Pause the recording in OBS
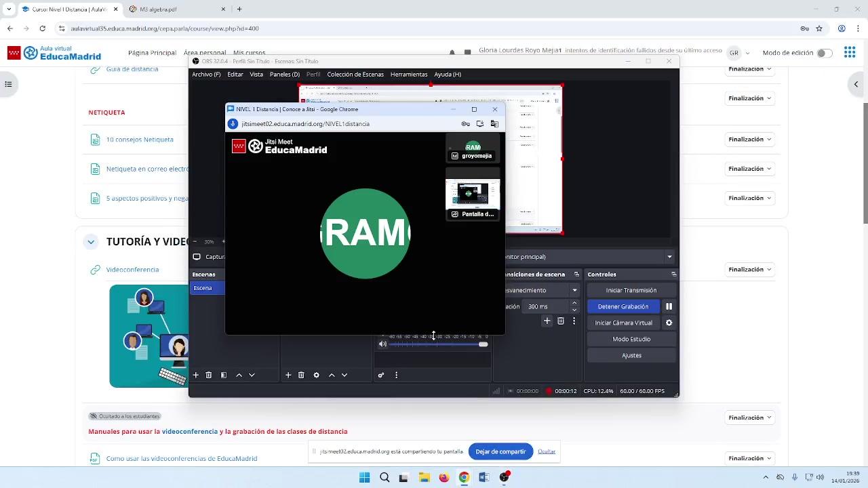868x488 pixels. coord(669,306)
